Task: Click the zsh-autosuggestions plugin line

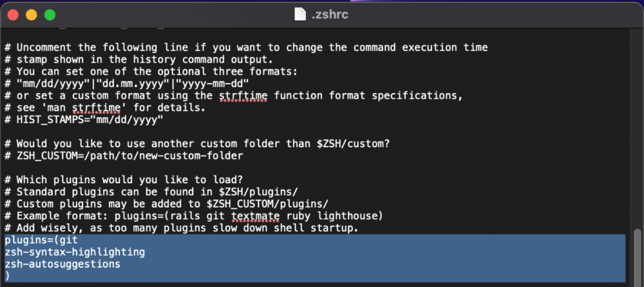Action: pos(62,264)
